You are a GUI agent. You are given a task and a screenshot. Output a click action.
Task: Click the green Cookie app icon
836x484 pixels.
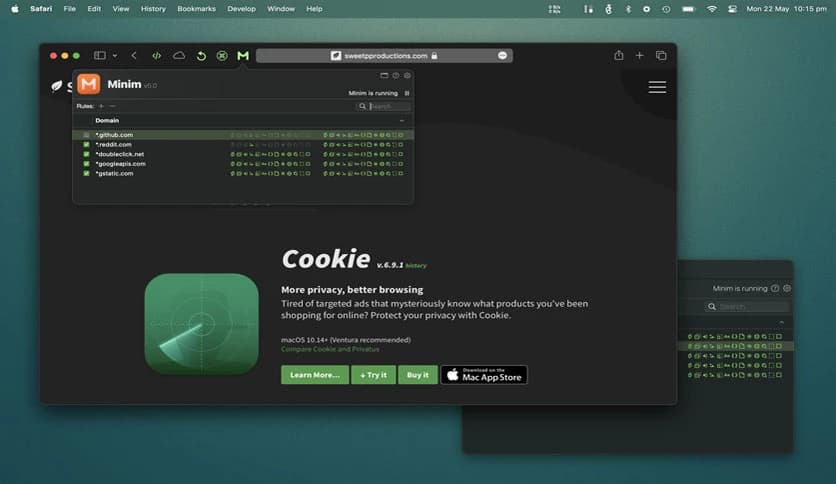(202, 324)
